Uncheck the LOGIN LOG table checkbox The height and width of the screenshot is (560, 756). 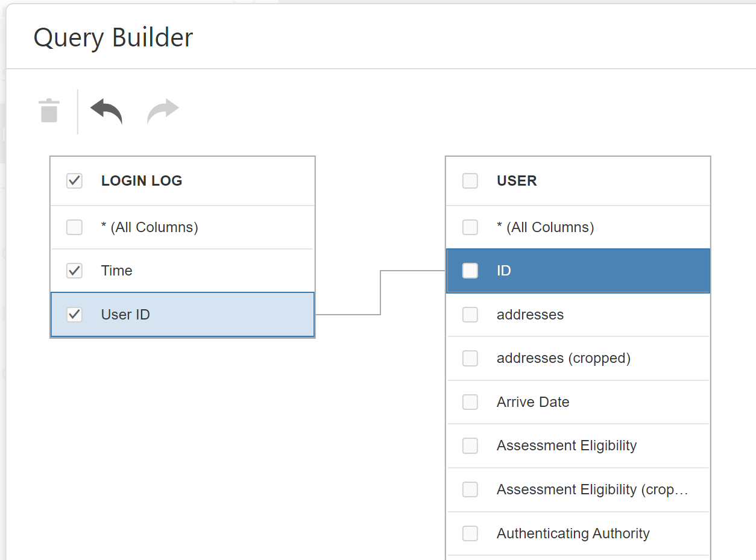(74, 181)
